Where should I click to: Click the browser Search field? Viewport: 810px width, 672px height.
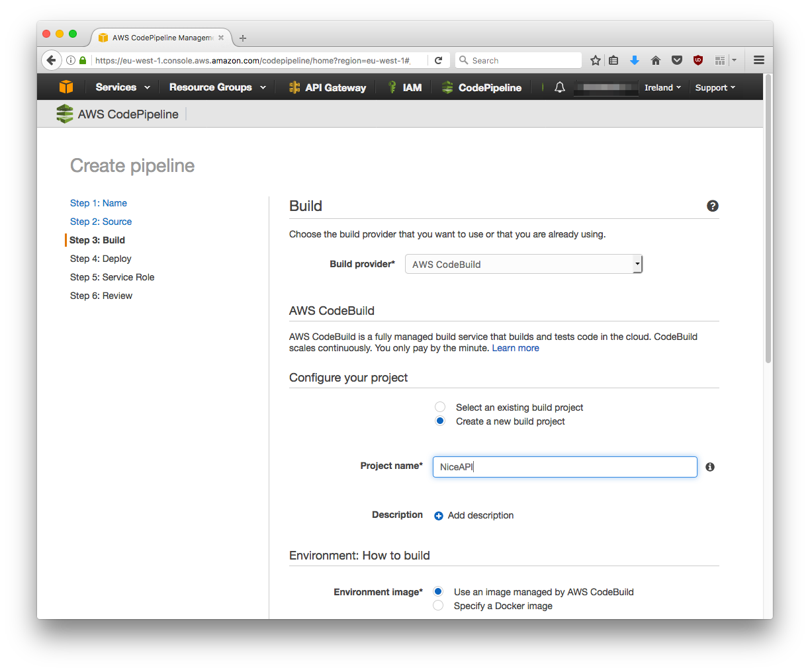coord(519,60)
